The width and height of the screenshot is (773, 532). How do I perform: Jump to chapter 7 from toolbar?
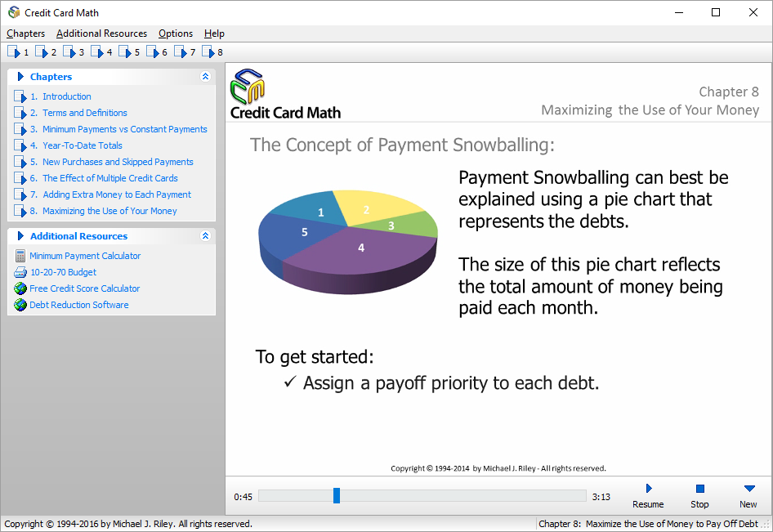coord(185,52)
